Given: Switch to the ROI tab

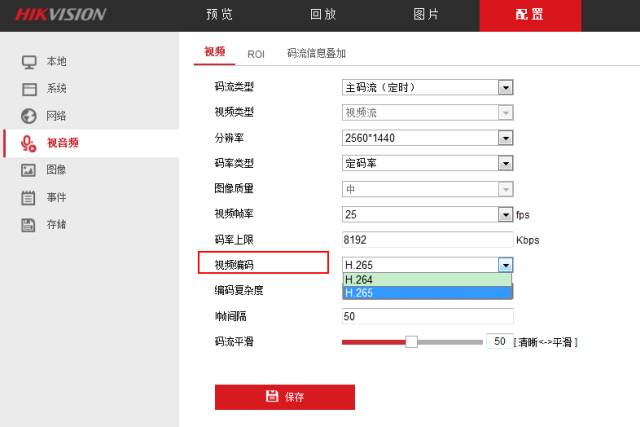Looking at the screenshot, I should pos(255,54).
